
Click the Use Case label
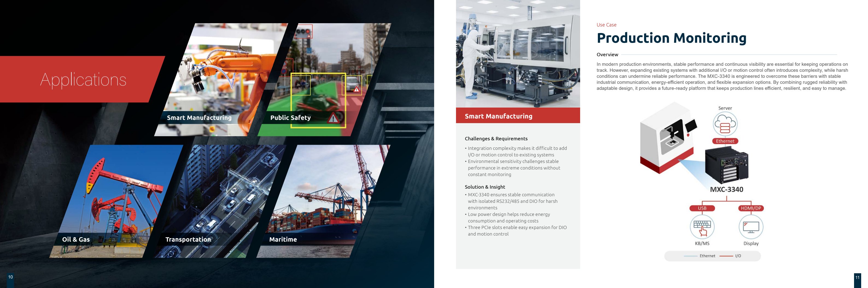(607, 25)
